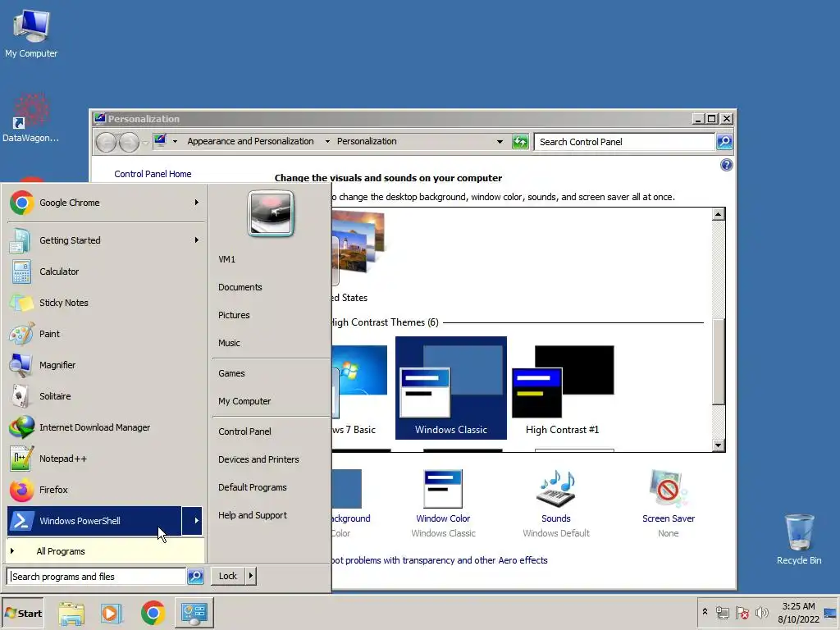Click Control Panel taskbar button

coord(194,613)
